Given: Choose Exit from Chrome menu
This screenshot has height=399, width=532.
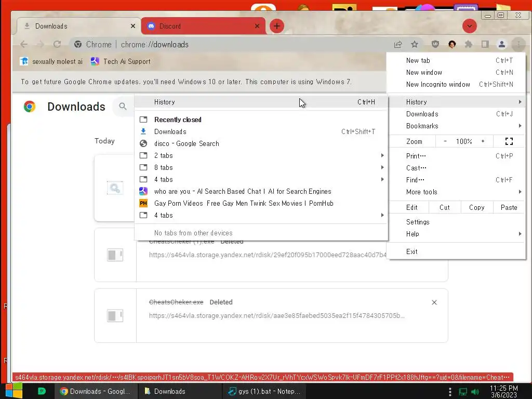Looking at the screenshot, I should pos(456,251).
